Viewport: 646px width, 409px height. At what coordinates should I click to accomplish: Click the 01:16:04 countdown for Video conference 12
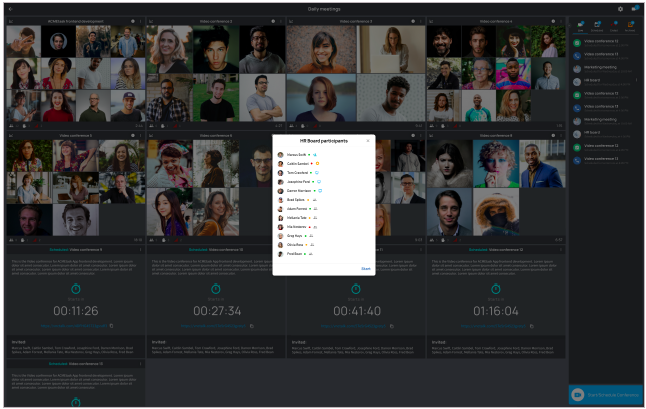point(496,311)
